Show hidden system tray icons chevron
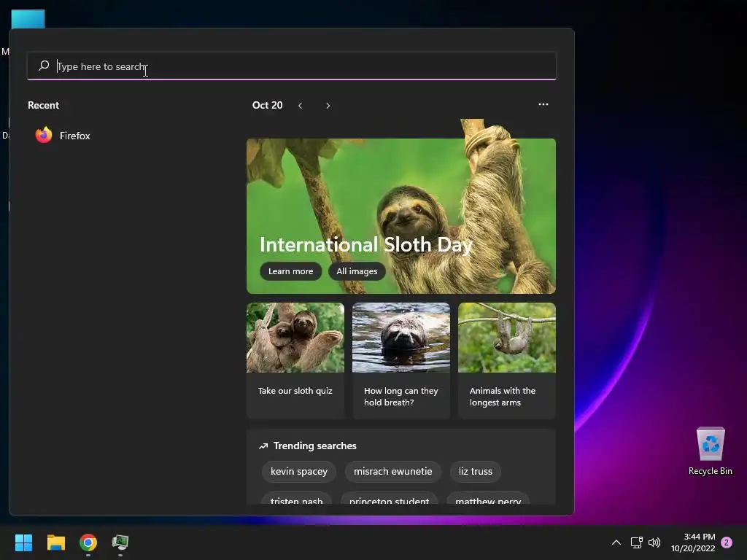 tap(616, 542)
